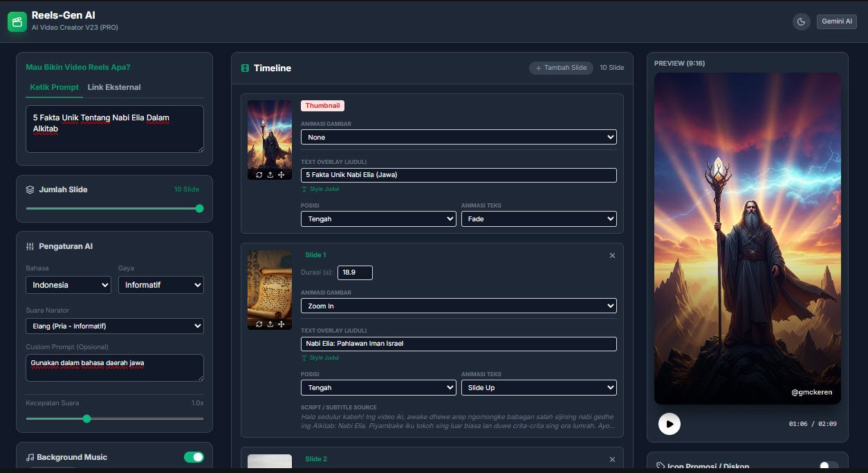The image size is (868, 473).
Task: Regenerate the Thumbnail image with the refresh icon
Action: pyautogui.click(x=259, y=175)
